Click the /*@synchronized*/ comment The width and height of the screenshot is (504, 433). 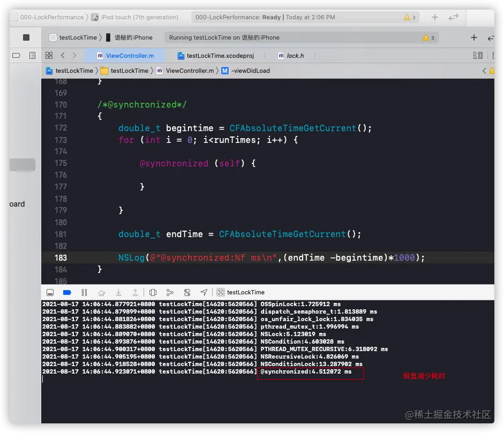(142, 105)
